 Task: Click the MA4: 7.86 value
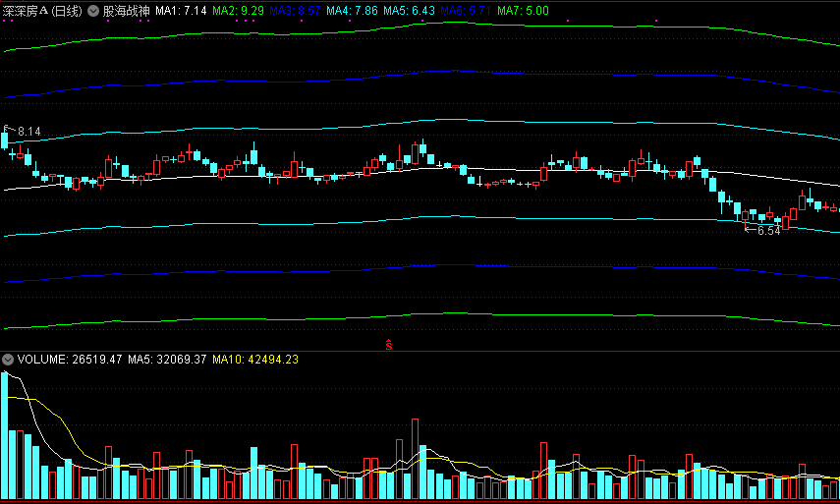point(352,11)
